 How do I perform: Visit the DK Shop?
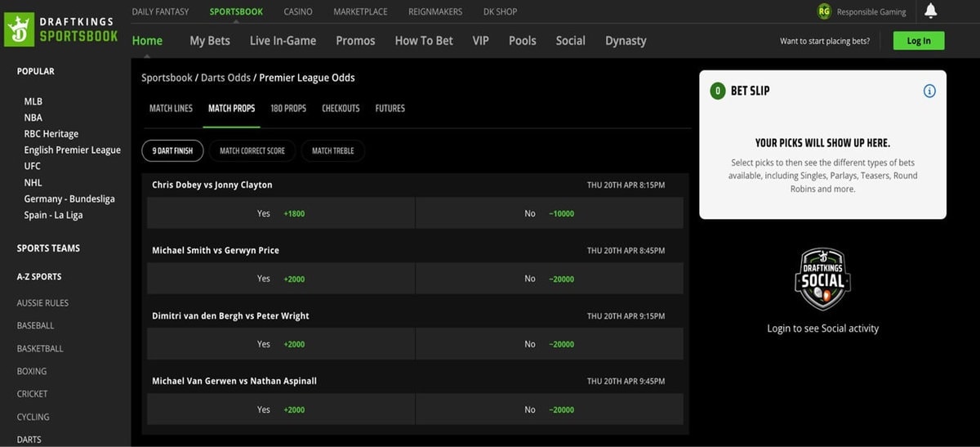click(x=500, y=11)
